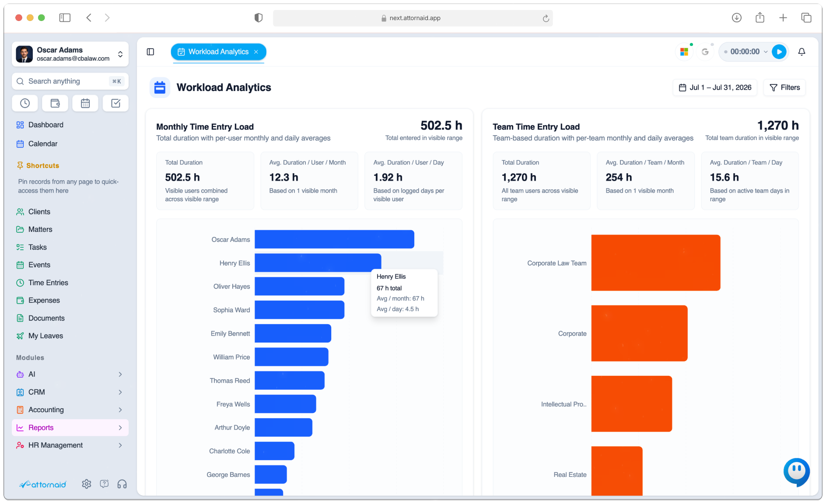826x504 pixels.
Task: Click Total Duration 502.5 h card
Action: coord(205,181)
